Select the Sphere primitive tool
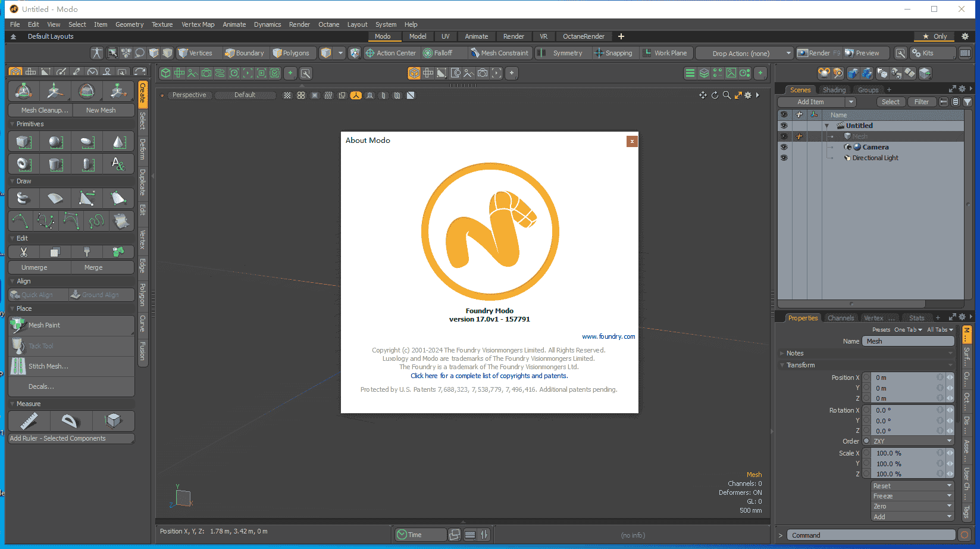This screenshot has width=980, height=549. click(x=54, y=141)
